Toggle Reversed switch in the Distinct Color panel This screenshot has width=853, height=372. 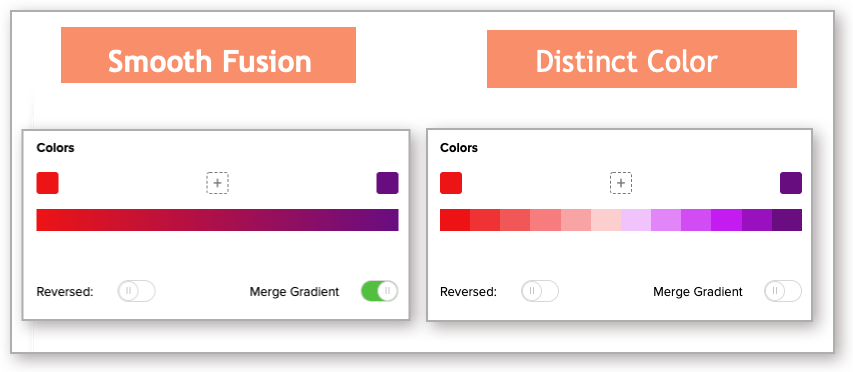point(540,291)
